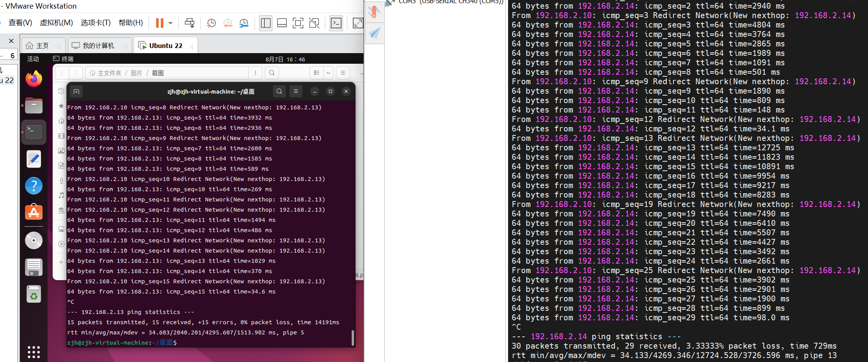The height and width of the screenshot is (362, 868).
Task: Launch Firefox from the Ubuntu dock
Action: [x=34, y=79]
